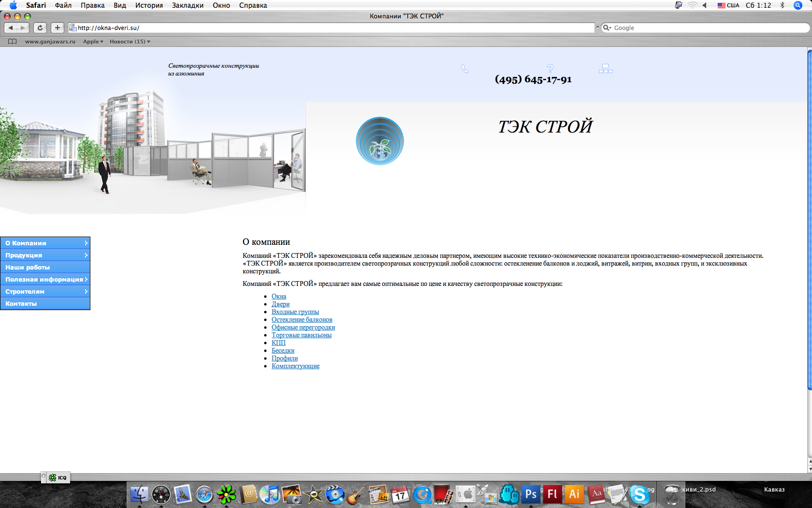The height and width of the screenshot is (508, 812).
Task: Open the Google search magnifier dropdown
Action: pyautogui.click(x=607, y=28)
